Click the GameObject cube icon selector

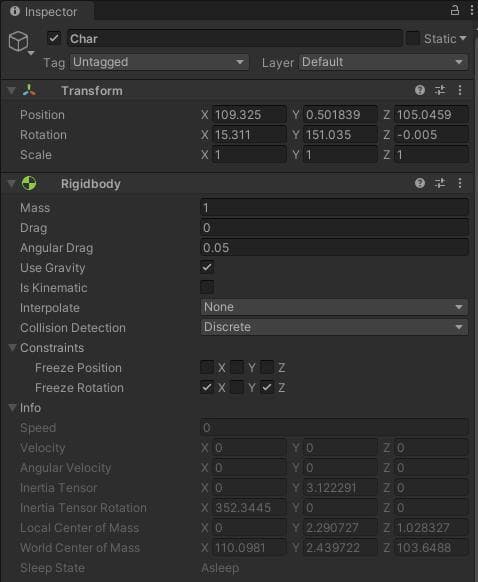pos(20,42)
